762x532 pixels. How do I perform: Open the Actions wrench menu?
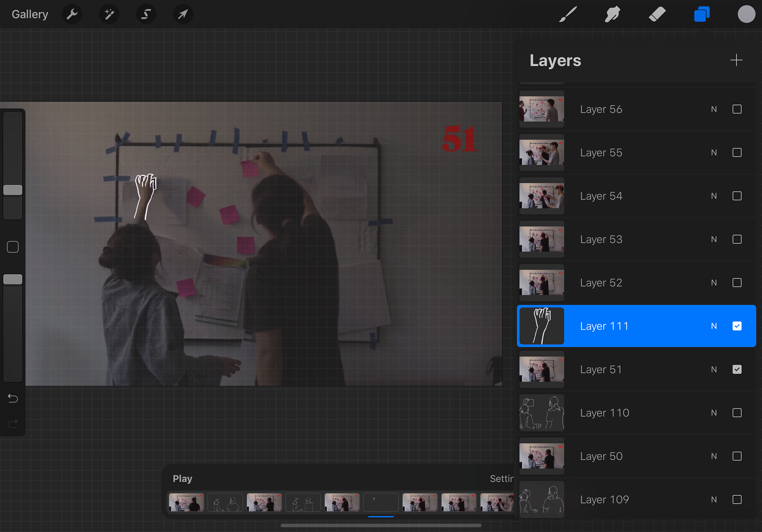click(x=72, y=14)
